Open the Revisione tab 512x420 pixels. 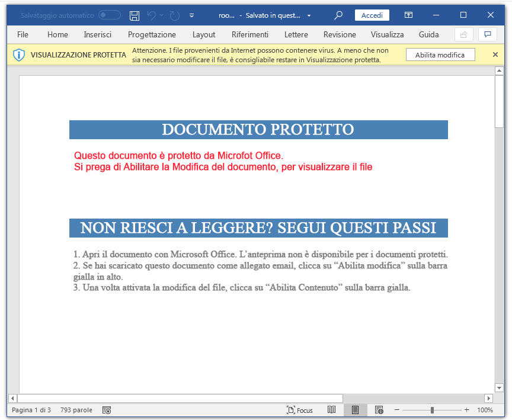(x=340, y=34)
